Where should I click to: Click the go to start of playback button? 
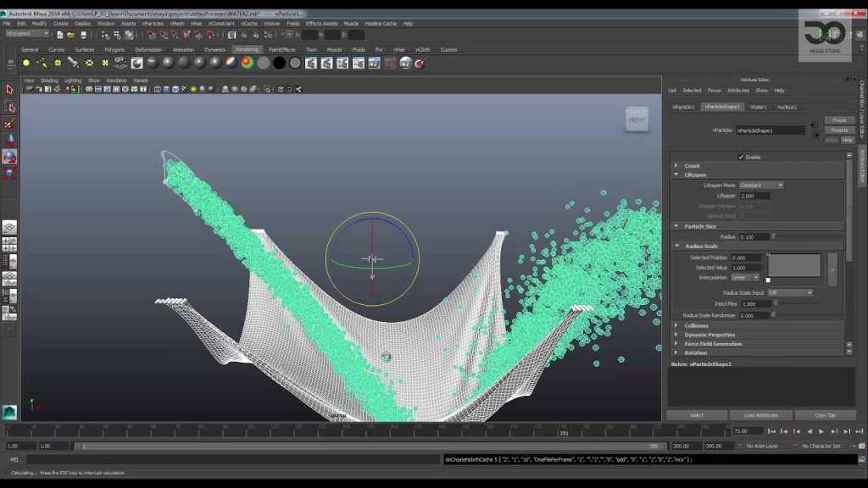click(x=771, y=431)
